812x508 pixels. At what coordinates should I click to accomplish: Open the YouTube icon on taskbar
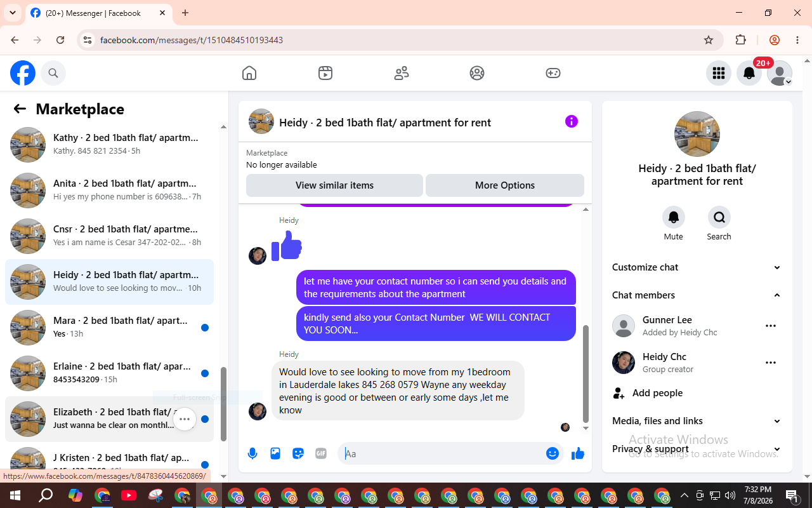(x=129, y=495)
